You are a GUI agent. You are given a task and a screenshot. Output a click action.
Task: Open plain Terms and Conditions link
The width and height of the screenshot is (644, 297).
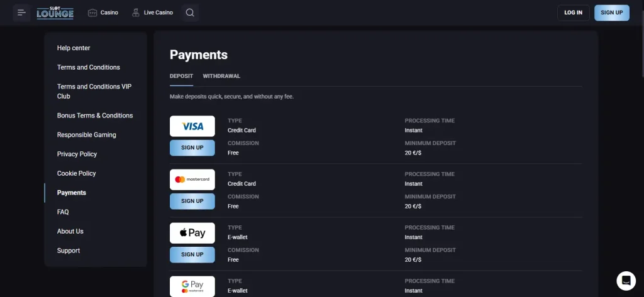tap(88, 67)
